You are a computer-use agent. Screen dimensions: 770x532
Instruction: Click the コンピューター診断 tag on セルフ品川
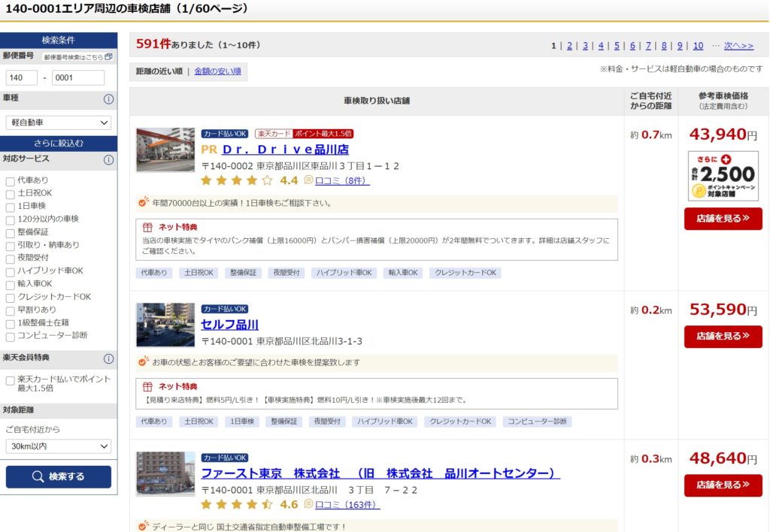(537, 421)
